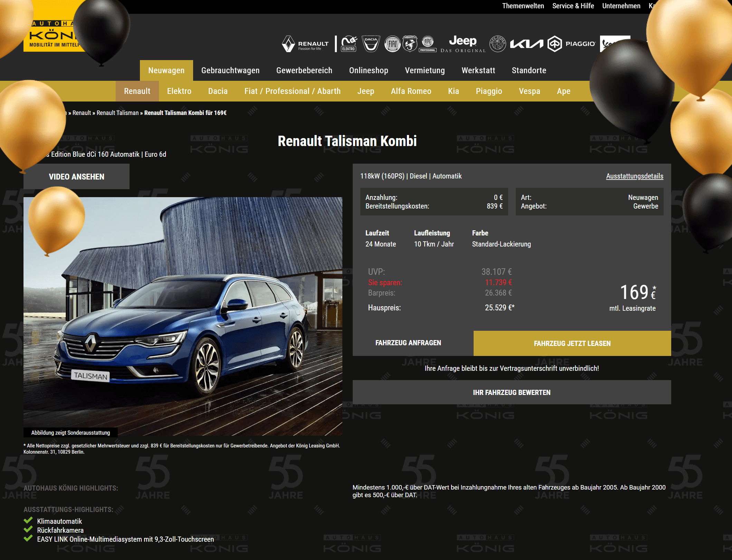Click IHR FAHRZEUG BEWERTEN button
Image resolution: width=732 pixels, height=560 pixels.
pyautogui.click(x=512, y=392)
